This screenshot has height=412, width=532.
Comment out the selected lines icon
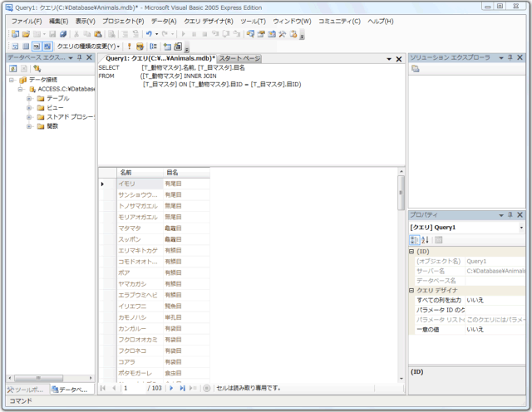pos(126,34)
